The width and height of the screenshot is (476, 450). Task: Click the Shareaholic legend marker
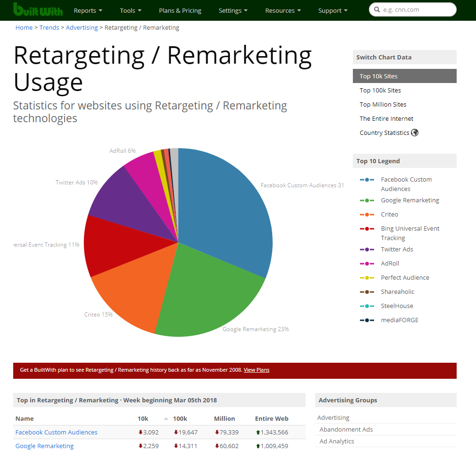(x=367, y=292)
